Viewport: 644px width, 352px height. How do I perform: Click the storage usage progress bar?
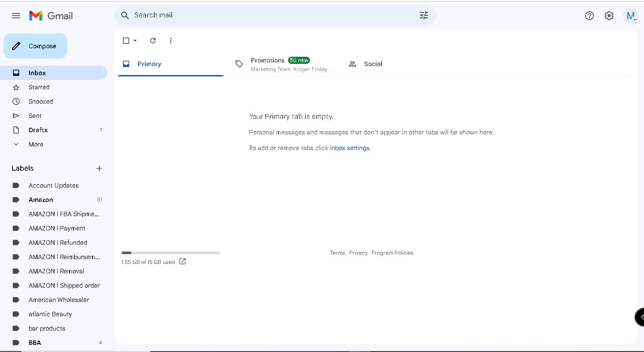171,253
